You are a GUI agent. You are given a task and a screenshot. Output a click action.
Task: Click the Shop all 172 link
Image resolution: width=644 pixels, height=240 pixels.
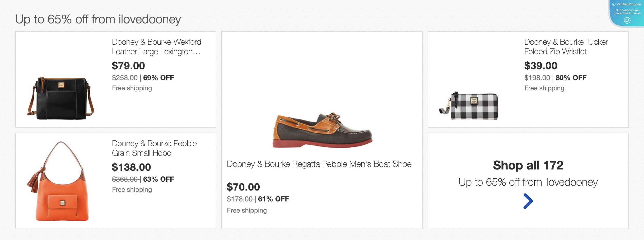coord(529,165)
